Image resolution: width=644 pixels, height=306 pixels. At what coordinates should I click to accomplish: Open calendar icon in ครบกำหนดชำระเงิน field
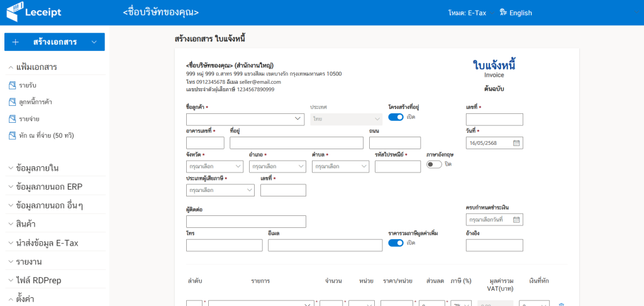coord(516,220)
